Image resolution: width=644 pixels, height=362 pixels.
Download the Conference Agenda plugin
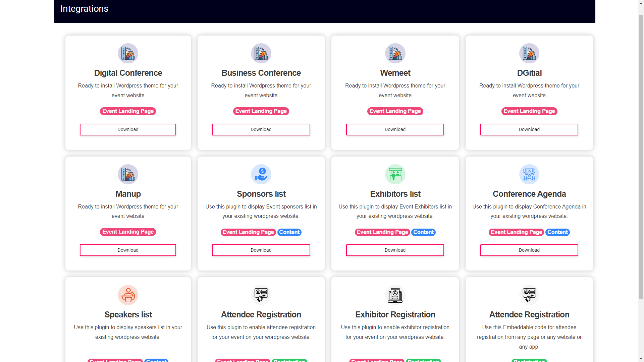coord(529,250)
